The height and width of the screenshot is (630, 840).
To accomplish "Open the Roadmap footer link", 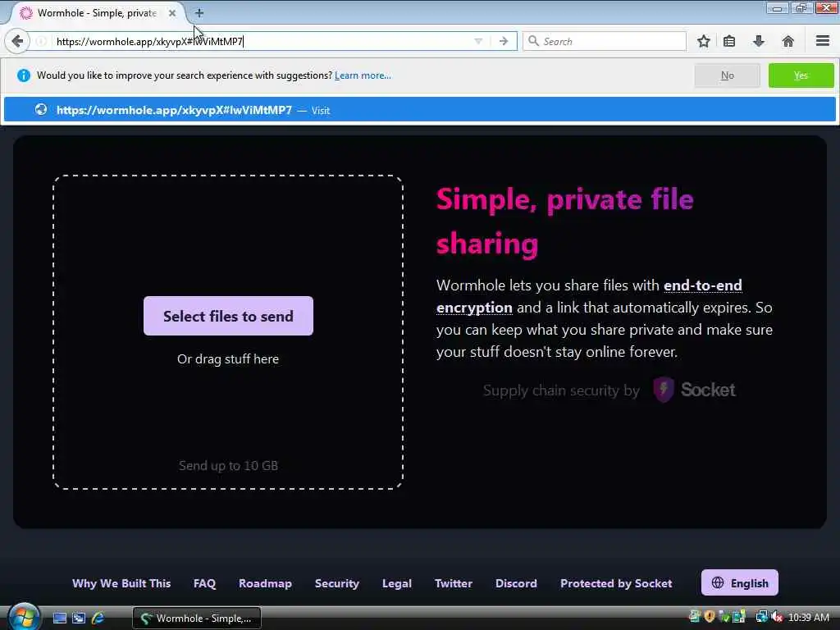I will [x=265, y=583].
